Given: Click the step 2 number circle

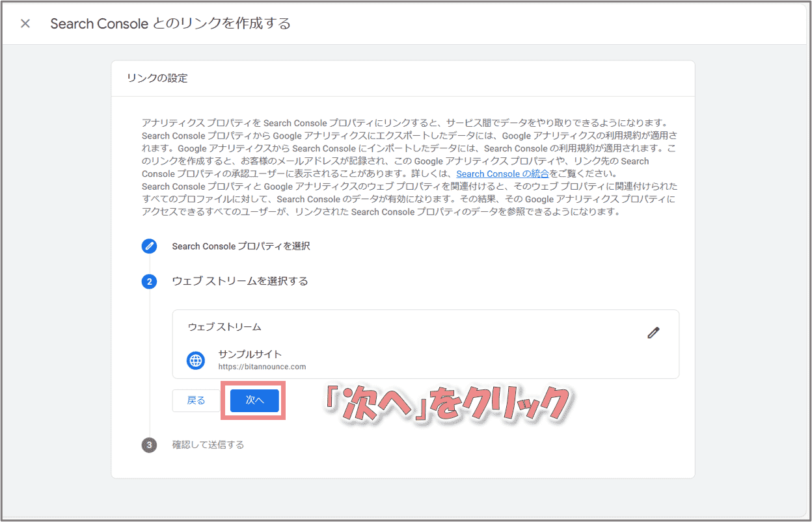Looking at the screenshot, I should point(150,281).
